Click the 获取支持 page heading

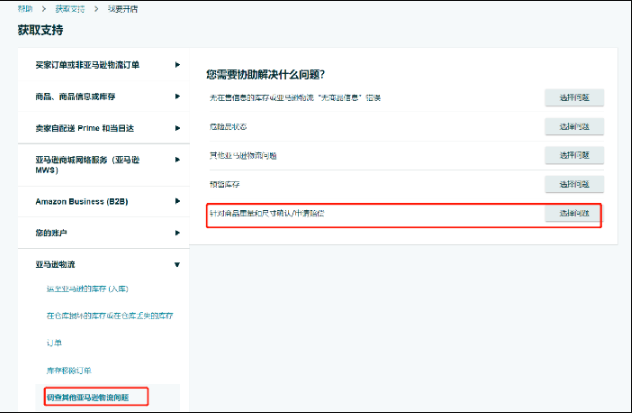(40, 30)
